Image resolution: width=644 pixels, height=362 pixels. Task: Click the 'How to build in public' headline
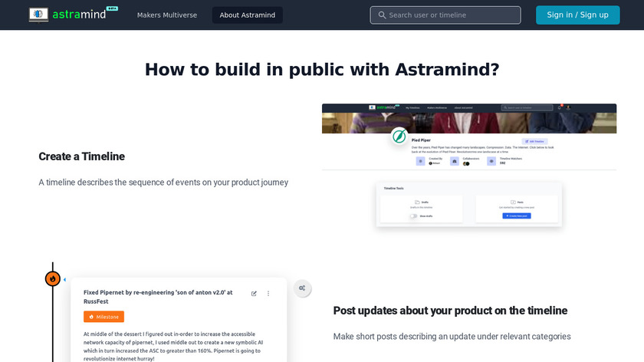[x=322, y=70]
